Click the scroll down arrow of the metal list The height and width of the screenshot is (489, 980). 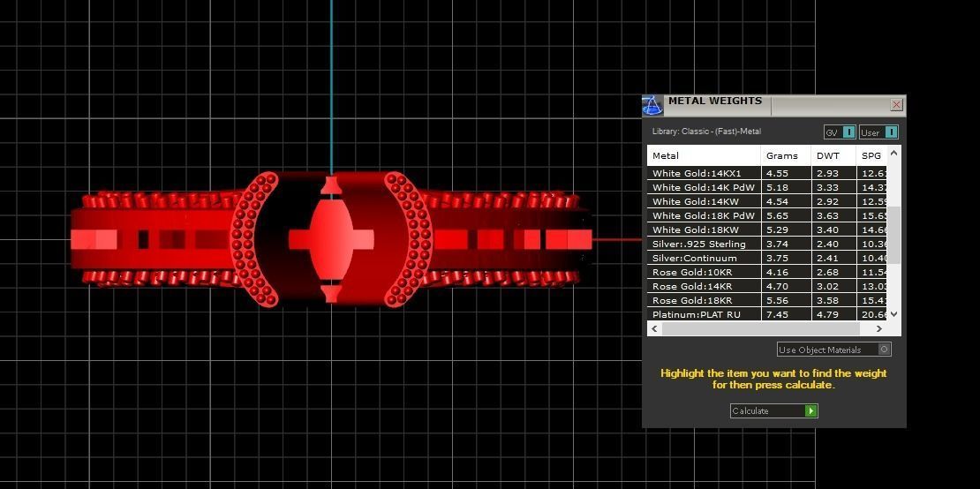coord(894,314)
